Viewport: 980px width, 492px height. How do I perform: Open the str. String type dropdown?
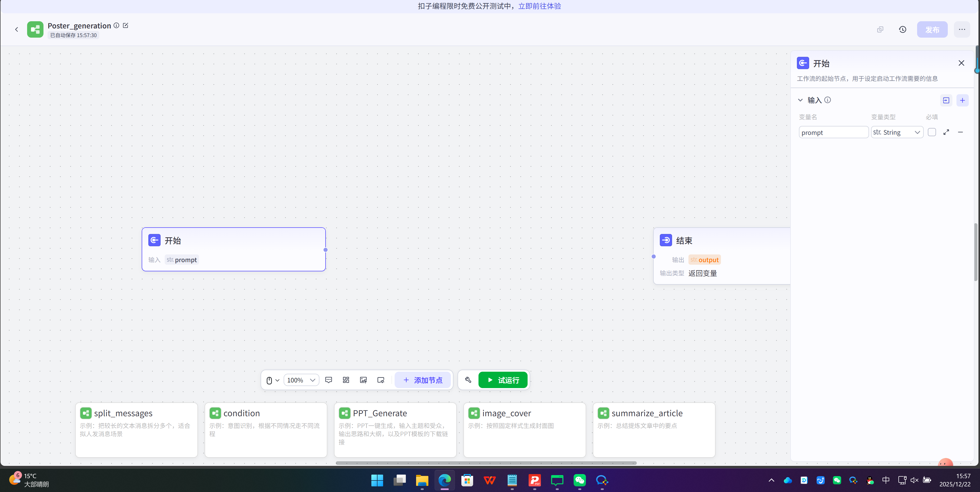[x=897, y=132]
